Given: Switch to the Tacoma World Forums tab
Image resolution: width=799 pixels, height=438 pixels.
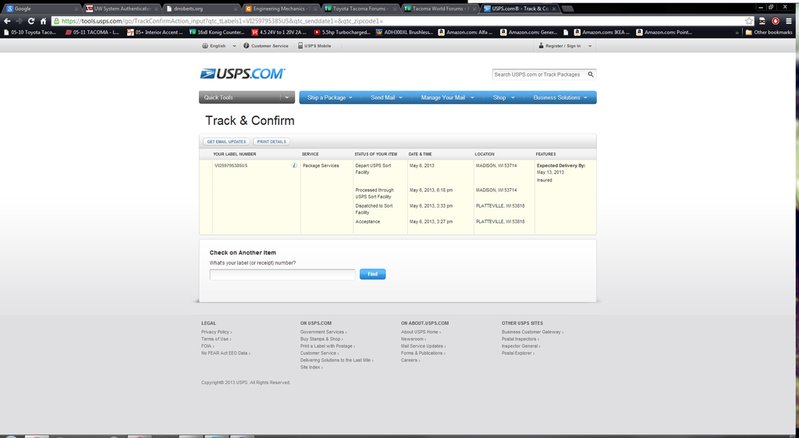Looking at the screenshot, I should coord(439,9).
